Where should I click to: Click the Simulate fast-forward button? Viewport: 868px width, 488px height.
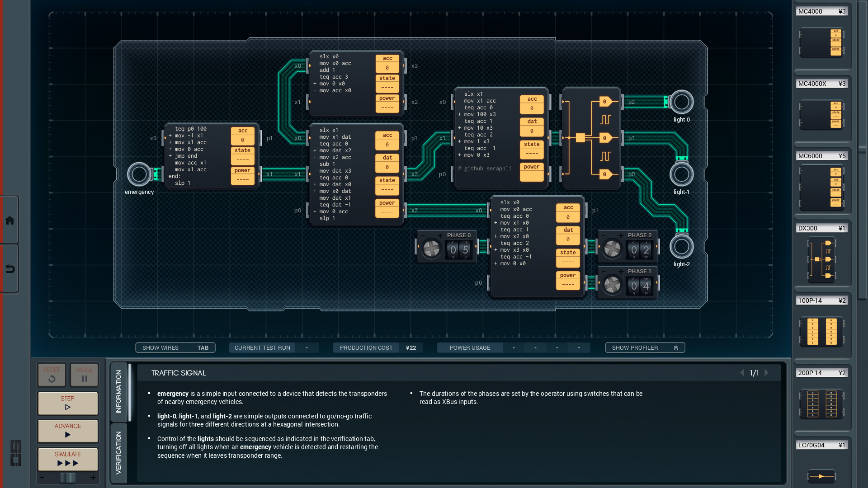click(x=68, y=459)
